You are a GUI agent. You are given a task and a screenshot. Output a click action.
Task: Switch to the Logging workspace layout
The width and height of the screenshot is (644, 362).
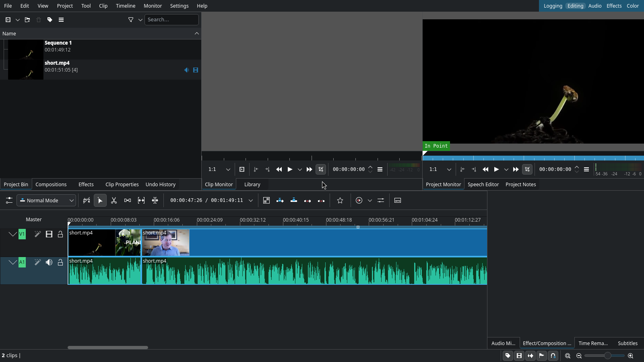(553, 6)
